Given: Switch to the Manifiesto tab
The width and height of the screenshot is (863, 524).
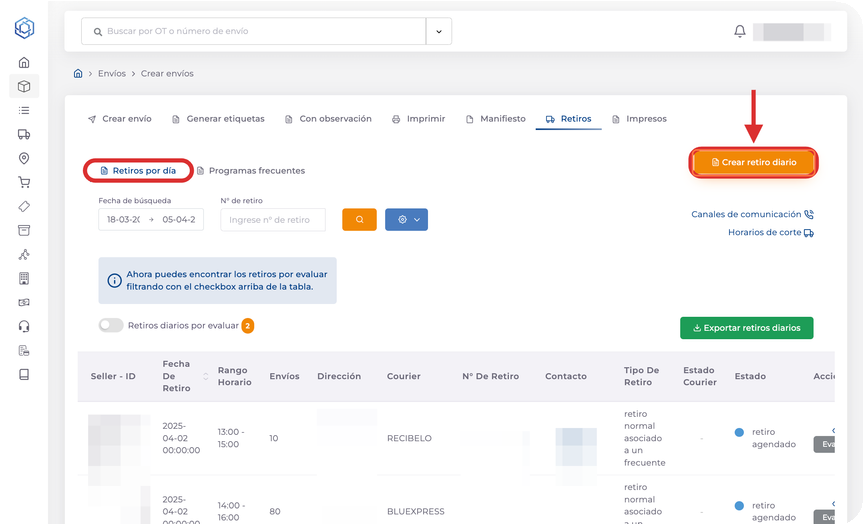Looking at the screenshot, I should click(x=496, y=118).
